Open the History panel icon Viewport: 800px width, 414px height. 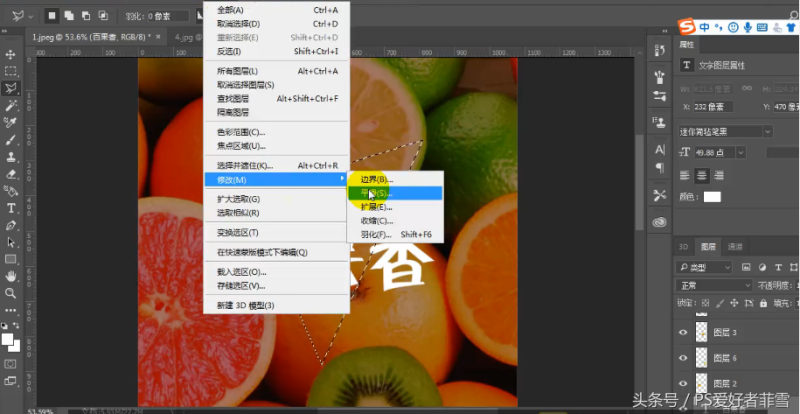[x=660, y=51]
